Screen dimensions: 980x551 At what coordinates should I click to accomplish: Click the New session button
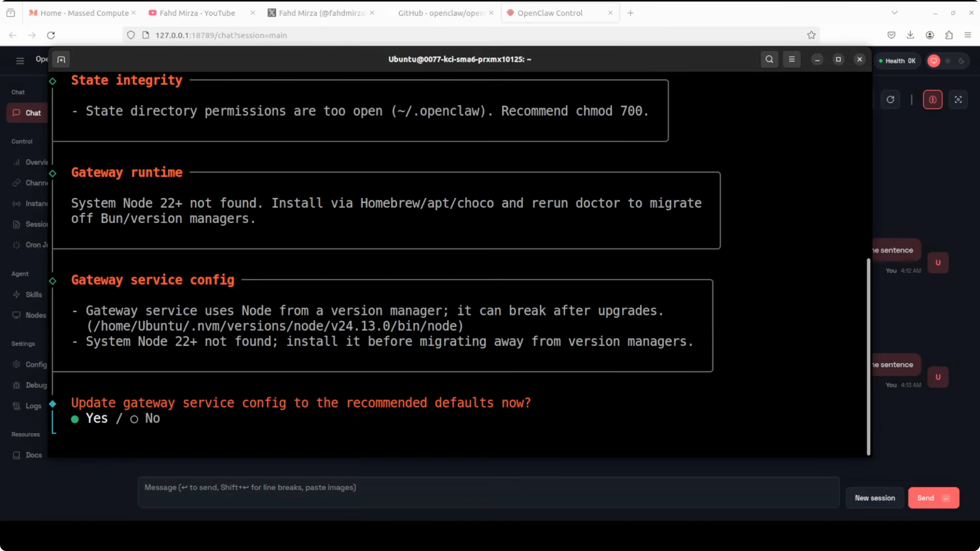pyautogui.click(x=875, y=498)
